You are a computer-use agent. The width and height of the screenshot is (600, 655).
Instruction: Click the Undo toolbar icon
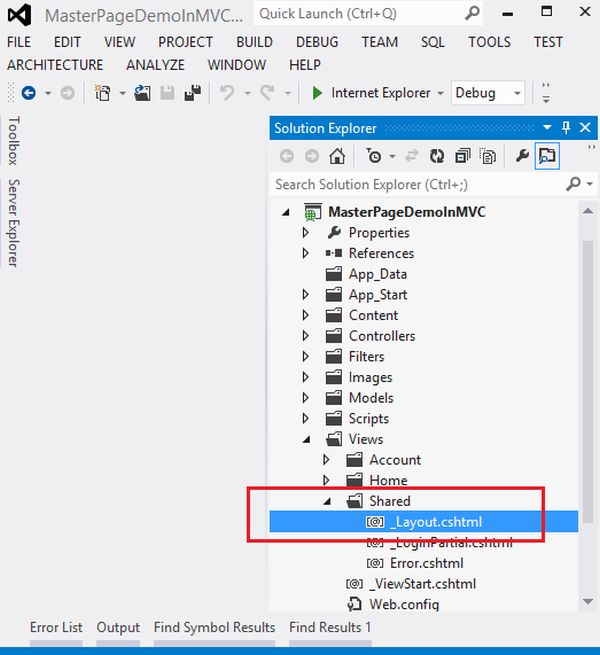tap(227, 93)
